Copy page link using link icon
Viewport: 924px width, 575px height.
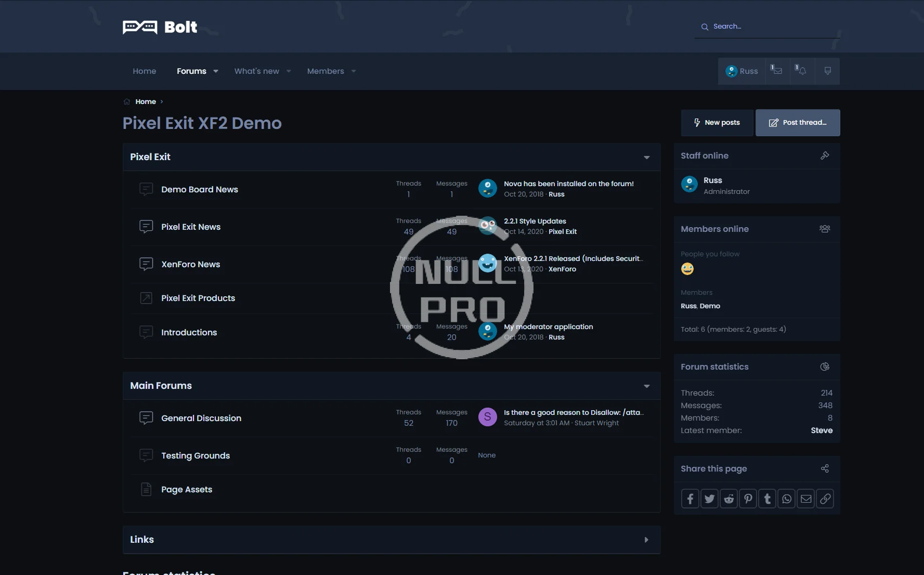tap(825, 499)
